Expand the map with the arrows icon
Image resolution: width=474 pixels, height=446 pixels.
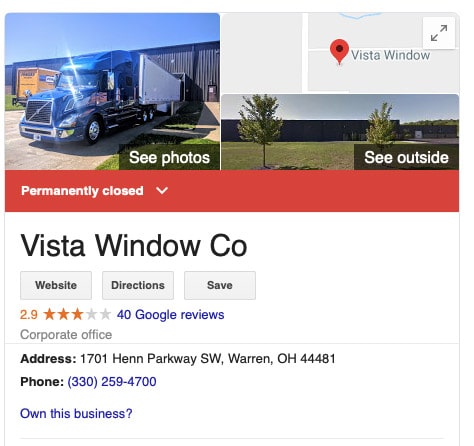(439, 33)
